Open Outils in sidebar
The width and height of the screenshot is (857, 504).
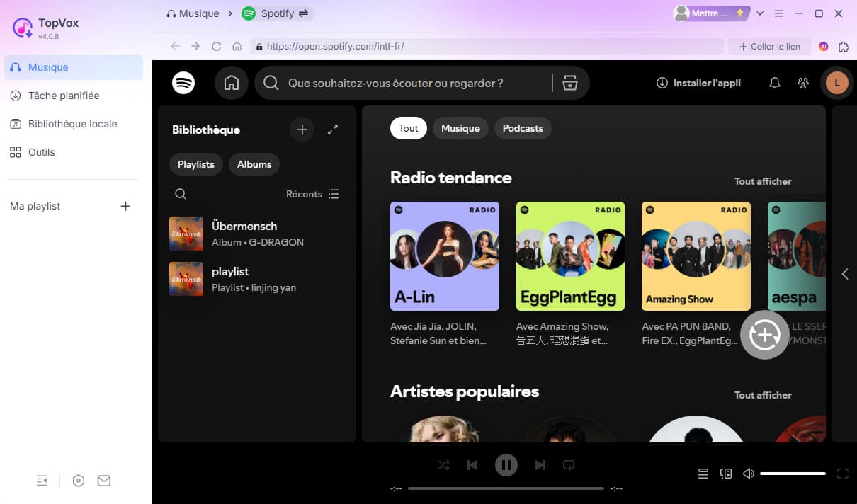[74, 152]
